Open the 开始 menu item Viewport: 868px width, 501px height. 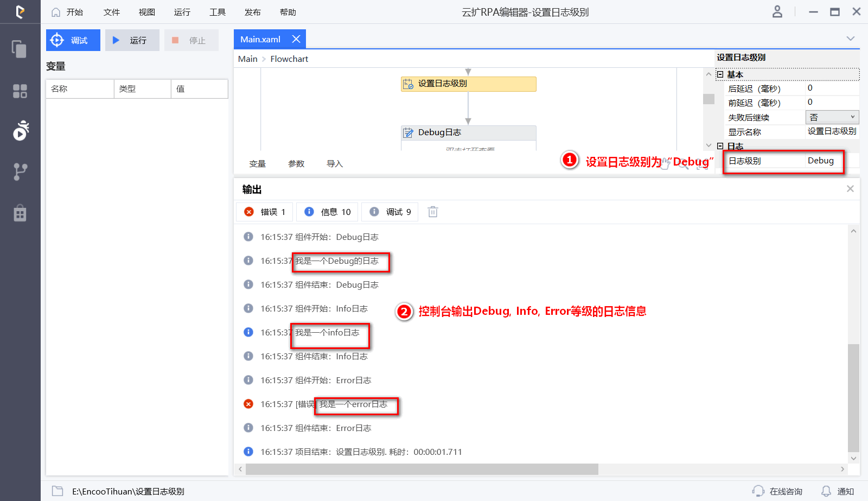[x=75, y=12]
